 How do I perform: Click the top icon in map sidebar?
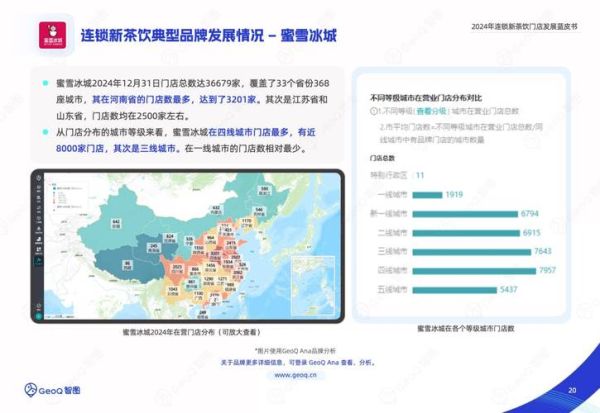39,178
